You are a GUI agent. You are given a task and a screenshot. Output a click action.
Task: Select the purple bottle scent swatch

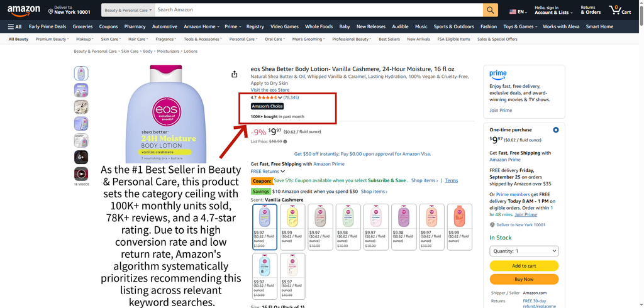[x=404, y=227]
